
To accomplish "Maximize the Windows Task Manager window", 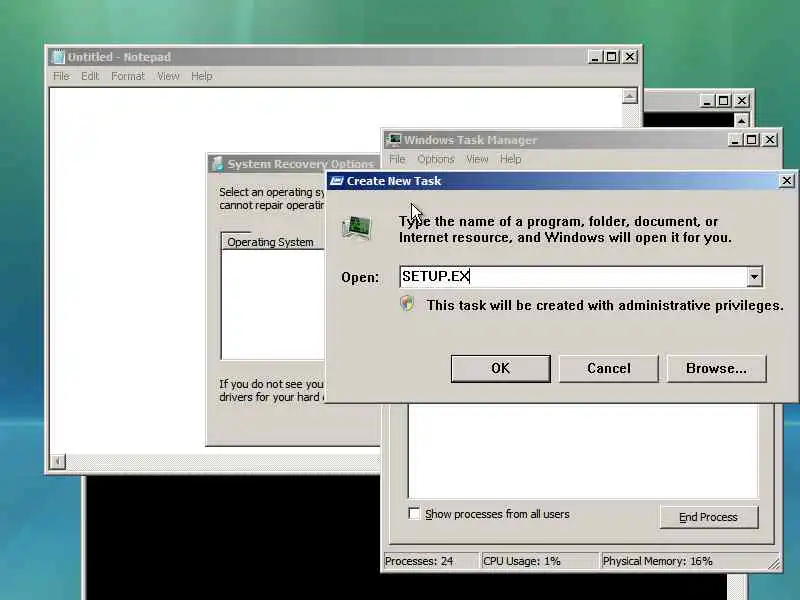I will coord(752,139).
